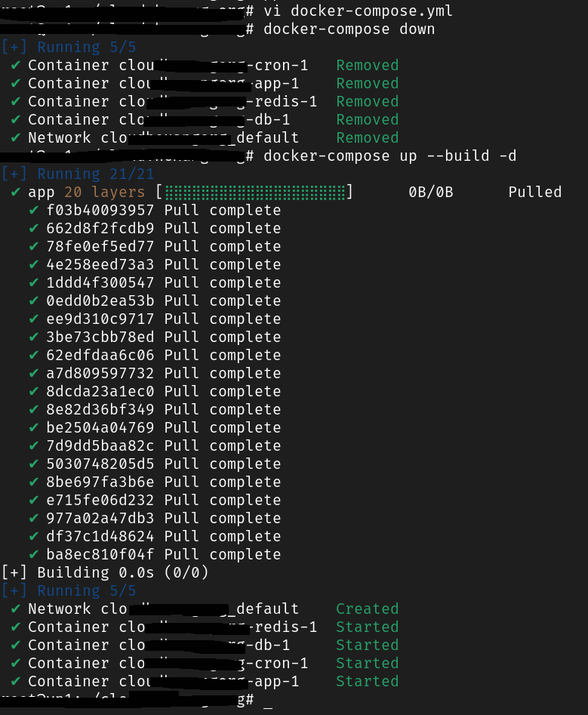Click the checkmark beside layer a7d809597732
Screen dimensions: 588x715
click(33, 374)
